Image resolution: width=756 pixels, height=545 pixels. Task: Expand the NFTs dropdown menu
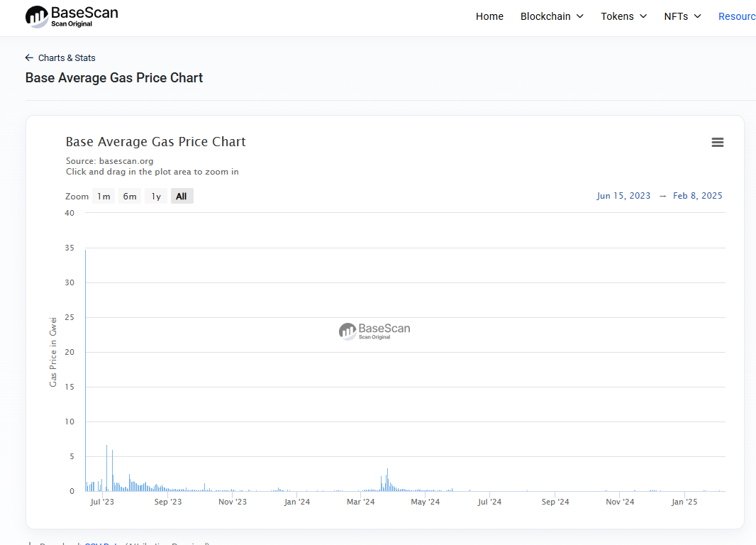pos(682,16)
